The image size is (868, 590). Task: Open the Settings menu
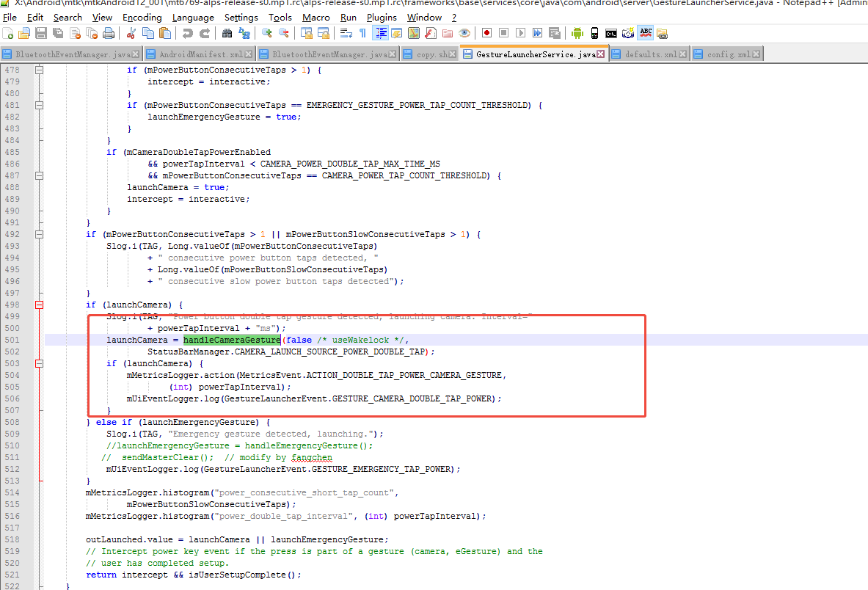tap(241, 18)
